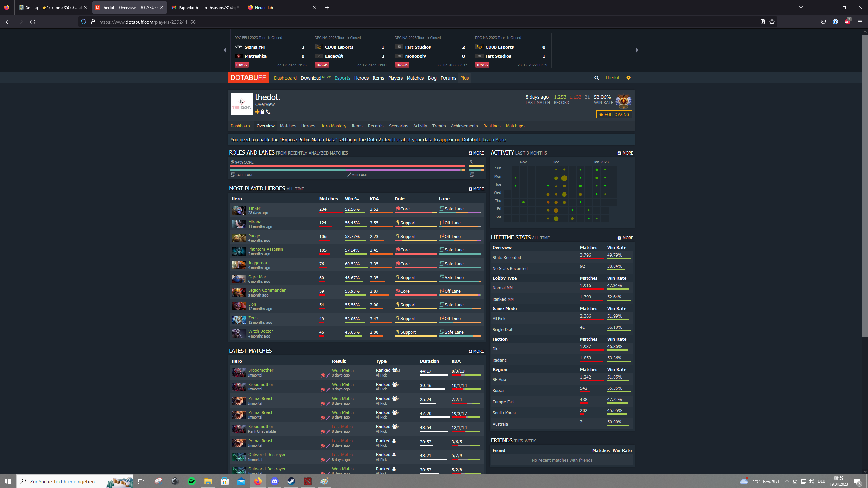Toggle Firefox reader view icon
868x488 pixels.
click(762, 22)
